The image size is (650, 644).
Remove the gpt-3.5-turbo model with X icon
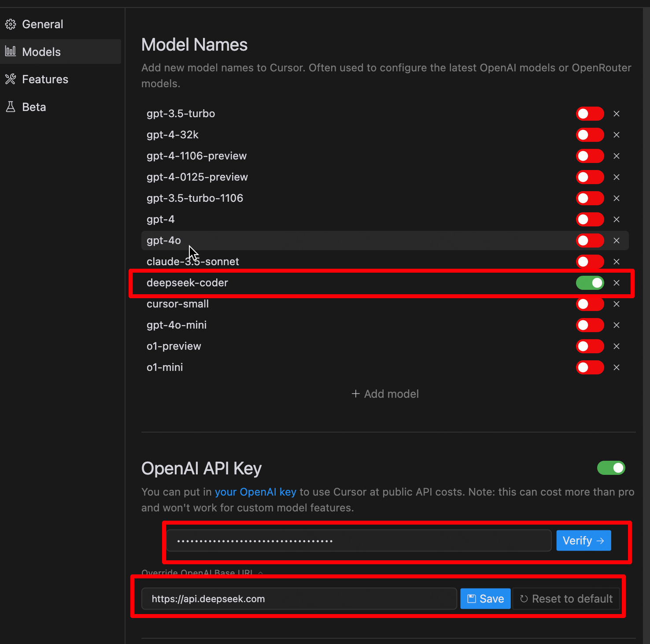click(x=617, y=114)
